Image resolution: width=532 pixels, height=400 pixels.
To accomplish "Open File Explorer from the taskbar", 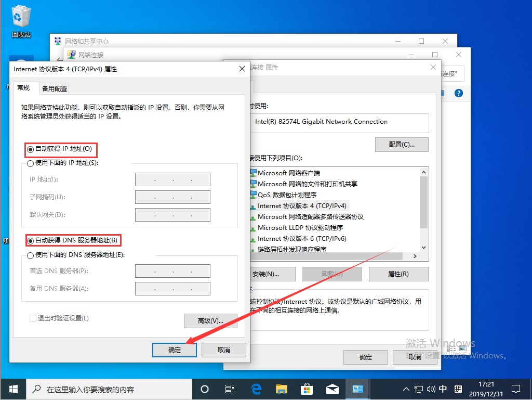I will click(281, 389).
